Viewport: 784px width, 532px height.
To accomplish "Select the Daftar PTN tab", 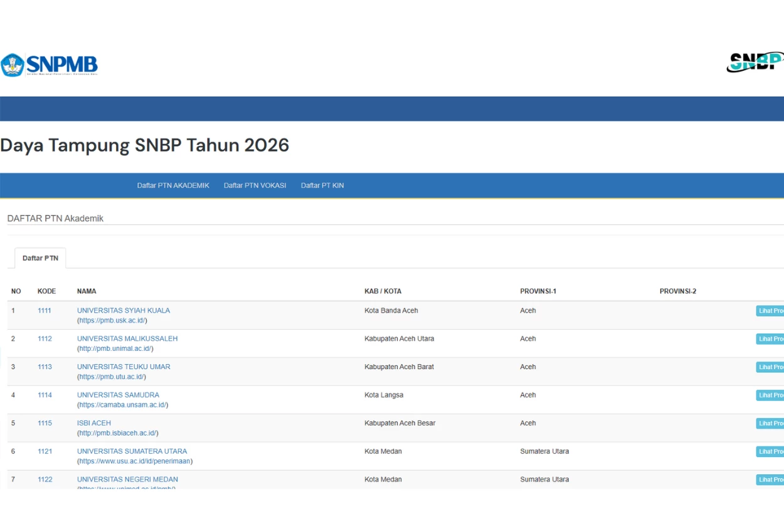I will click(40, 258).
